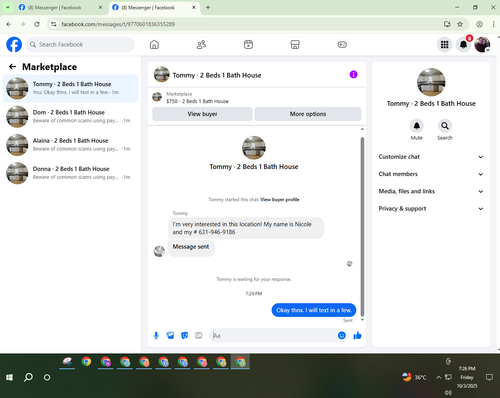Click the conversation vertical scrollbar
500x398 pixels.
[362, 227]
